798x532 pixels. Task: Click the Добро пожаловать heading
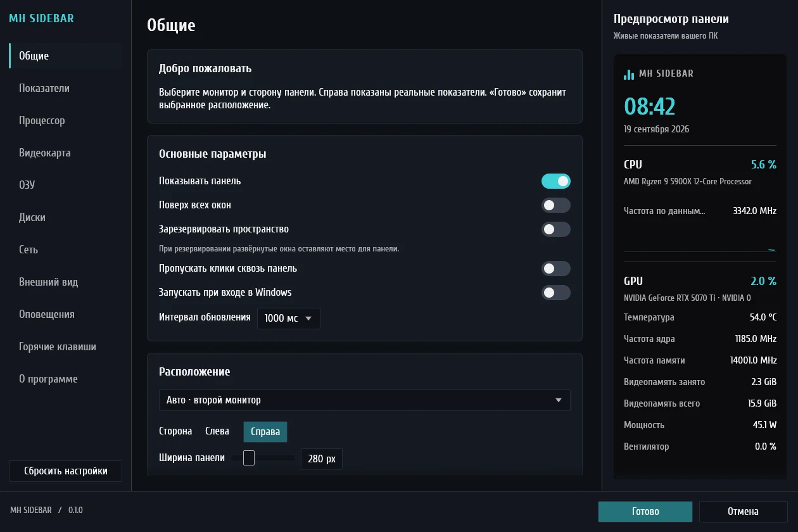click(x=205, y=68)
